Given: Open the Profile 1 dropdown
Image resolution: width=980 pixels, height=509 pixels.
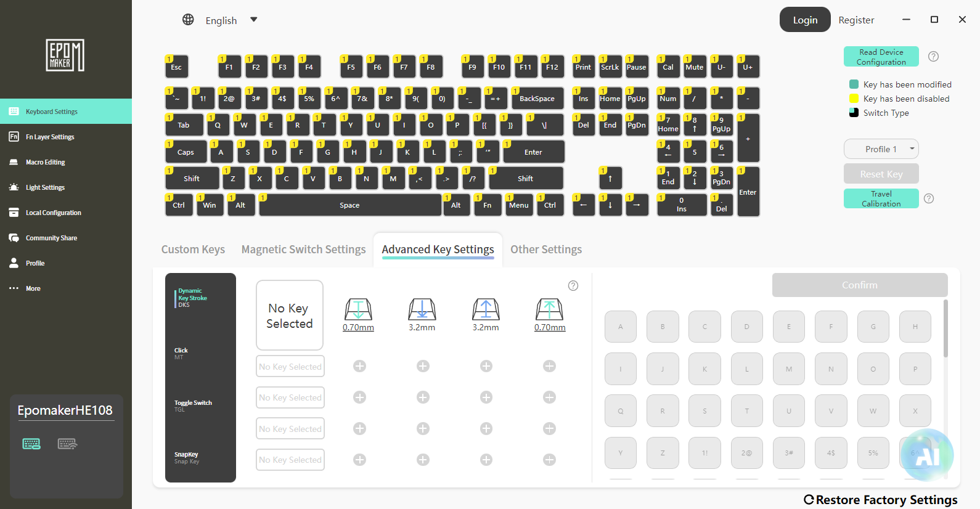Looking at the screenshot, I should [881, 149].
